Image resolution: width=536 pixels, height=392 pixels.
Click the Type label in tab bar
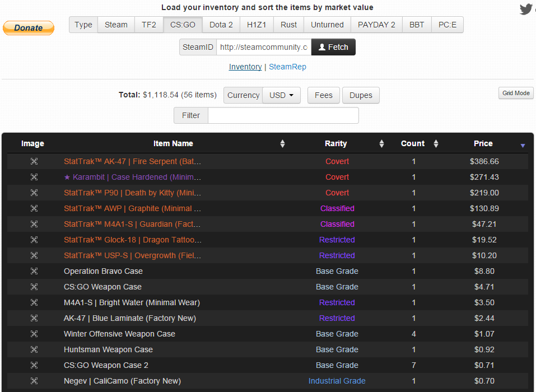point(83,25)
